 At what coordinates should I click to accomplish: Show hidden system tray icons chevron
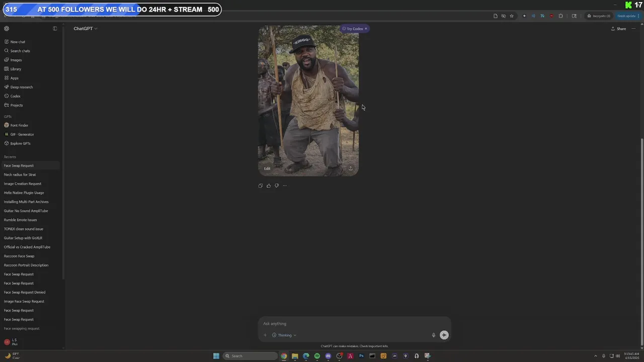[597, 356]
